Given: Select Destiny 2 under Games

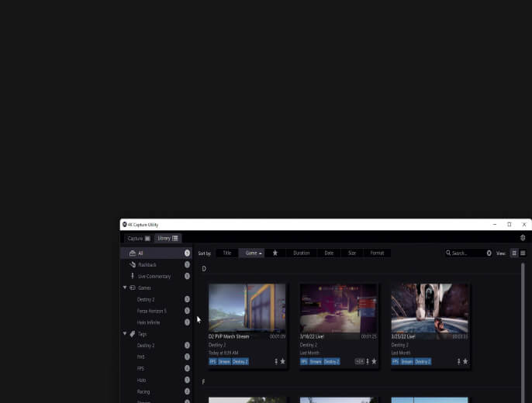Looking at the screenshot, I should pos(157,299).
